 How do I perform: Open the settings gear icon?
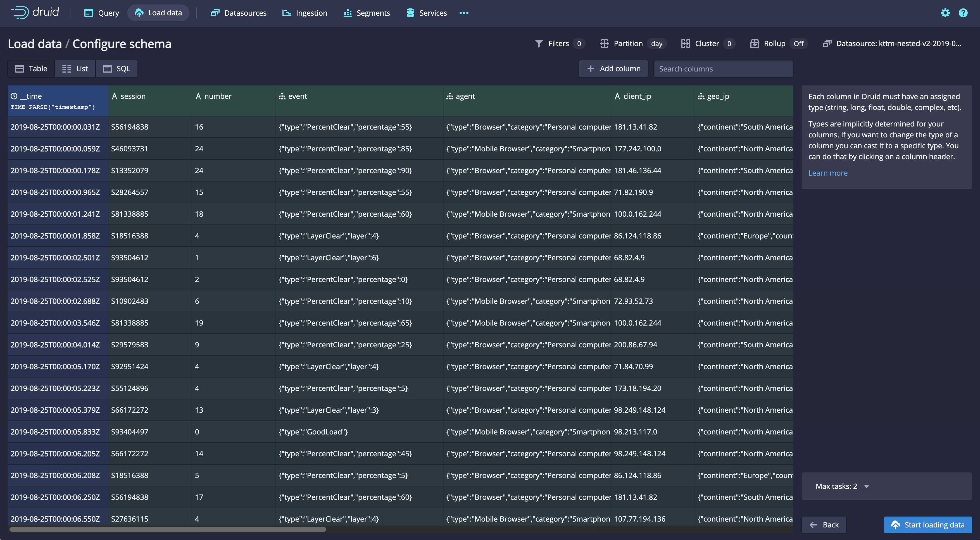[945, 13]
